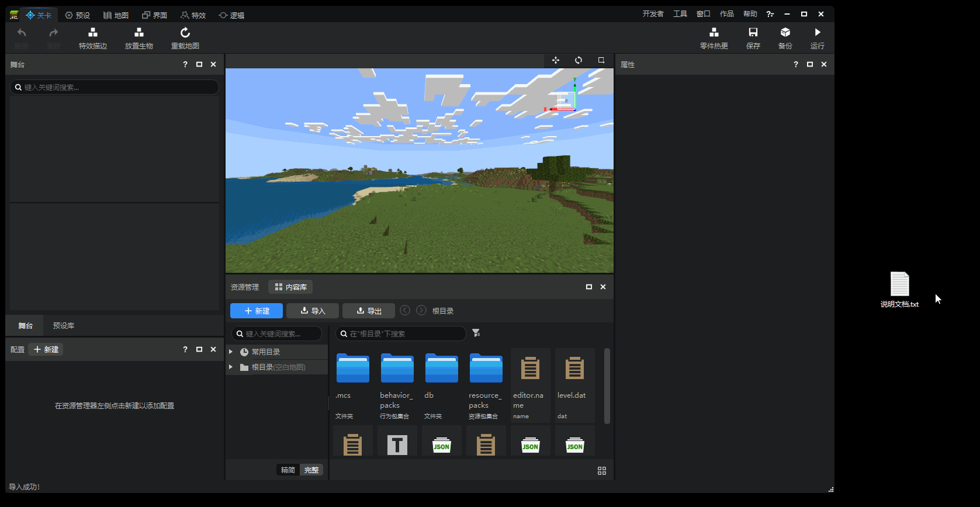
Task: Activate the rotate icon above viewport
Action: (579, 60)
